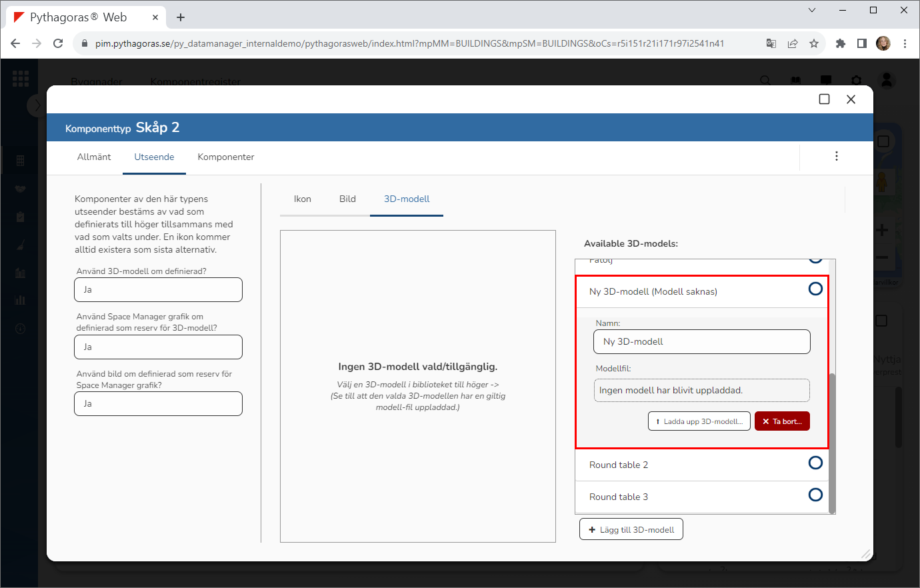Click the three-dot options menu in dialog
The width and height of the screenshot is (920, 588).
836,156
